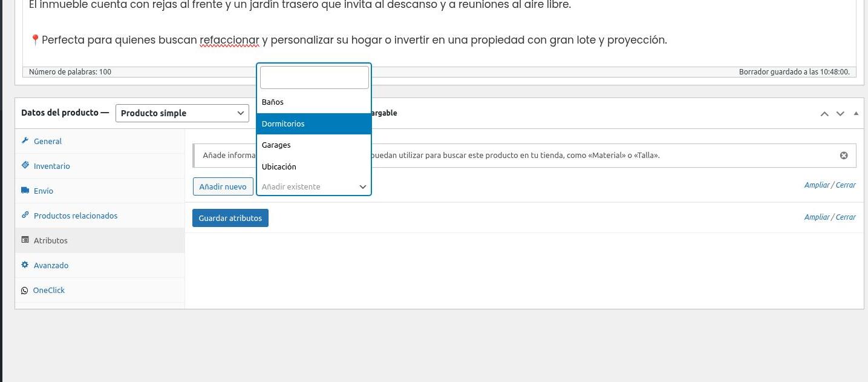868x382 pixels.
Task: Click Guardar atributos button
Action: pos(230,218)
